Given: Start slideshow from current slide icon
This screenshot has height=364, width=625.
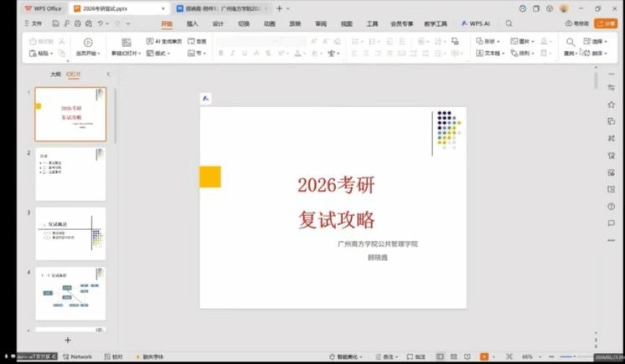Looking at the screenshot, I should pos(88,43).
